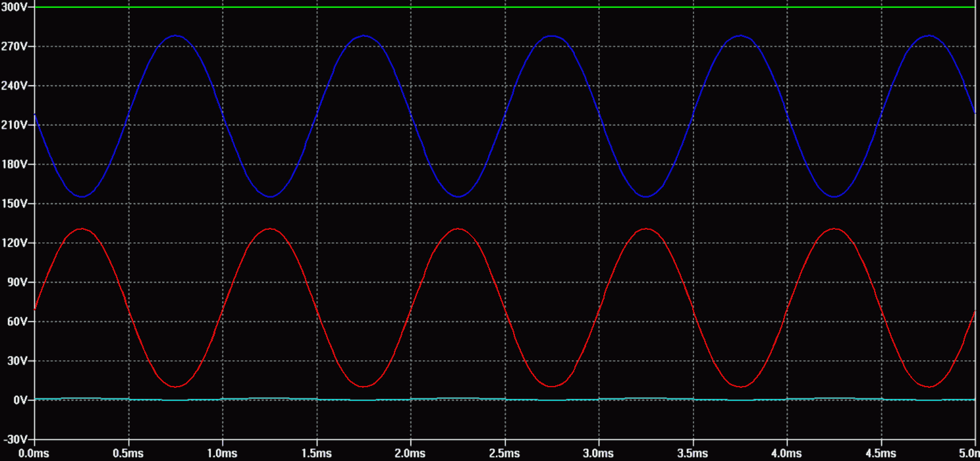
Task: Click the 1.5ms time axis label
Action: [317, 454]
